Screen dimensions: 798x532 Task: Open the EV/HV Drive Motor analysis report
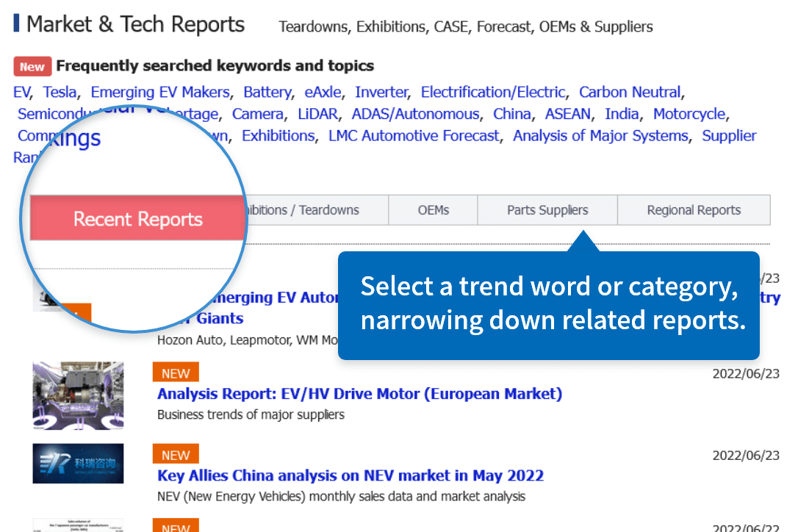pos(360,394)
